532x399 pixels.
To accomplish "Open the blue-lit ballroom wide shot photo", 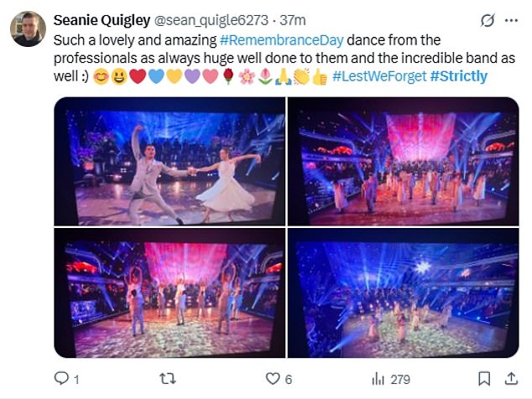I will point(404,293).
